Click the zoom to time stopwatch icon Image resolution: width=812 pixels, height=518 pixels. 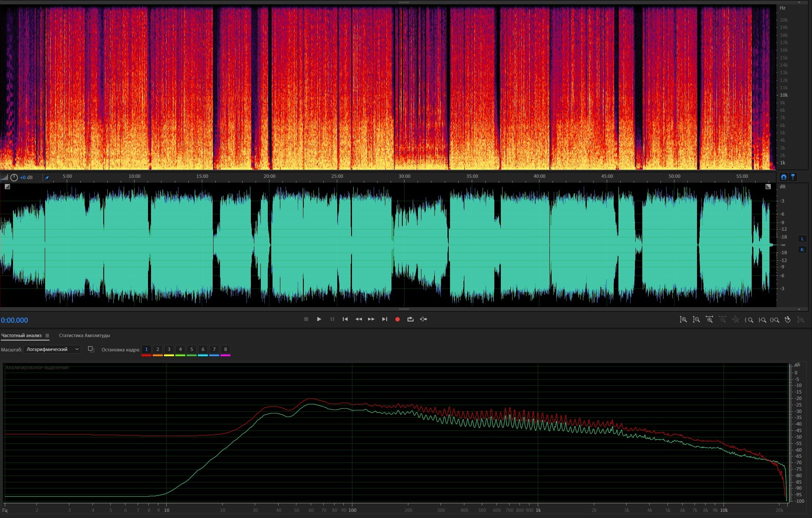(788, 320)
